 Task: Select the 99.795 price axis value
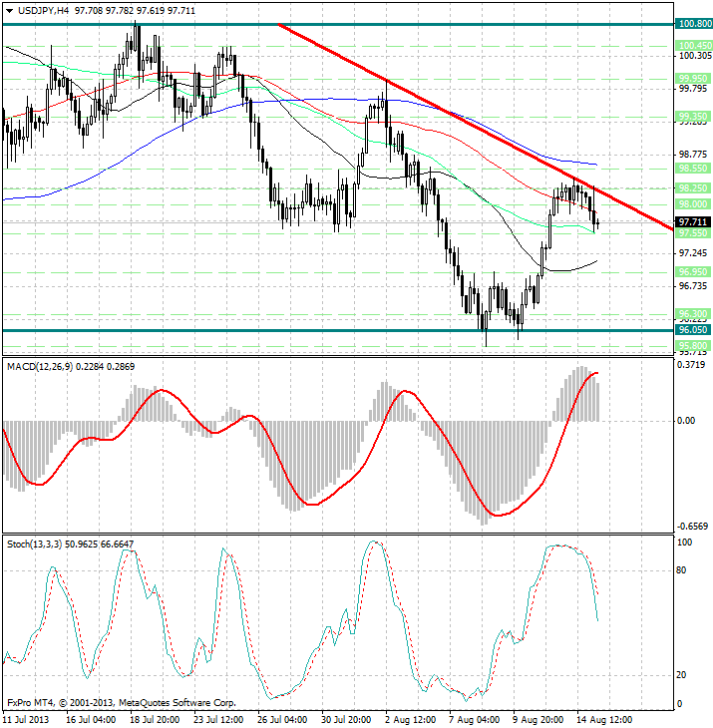pyautogui.click(x=693, y=89)
